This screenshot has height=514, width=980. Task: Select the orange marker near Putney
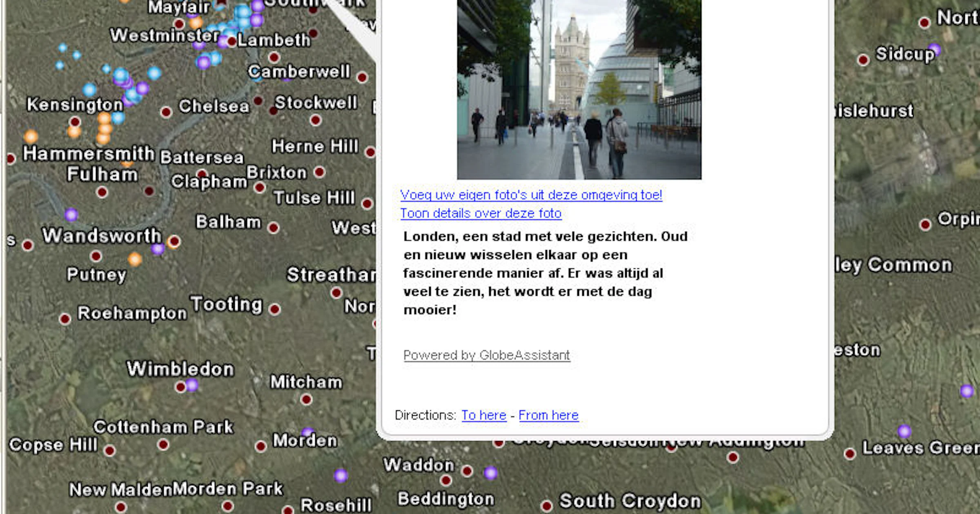pyautogui.click(x=135, y=259)
